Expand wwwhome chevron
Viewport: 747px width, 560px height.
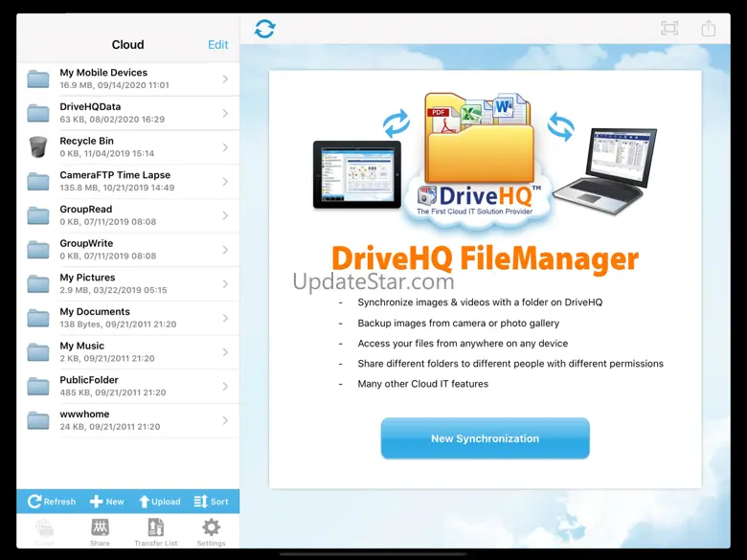pos(225,421)
